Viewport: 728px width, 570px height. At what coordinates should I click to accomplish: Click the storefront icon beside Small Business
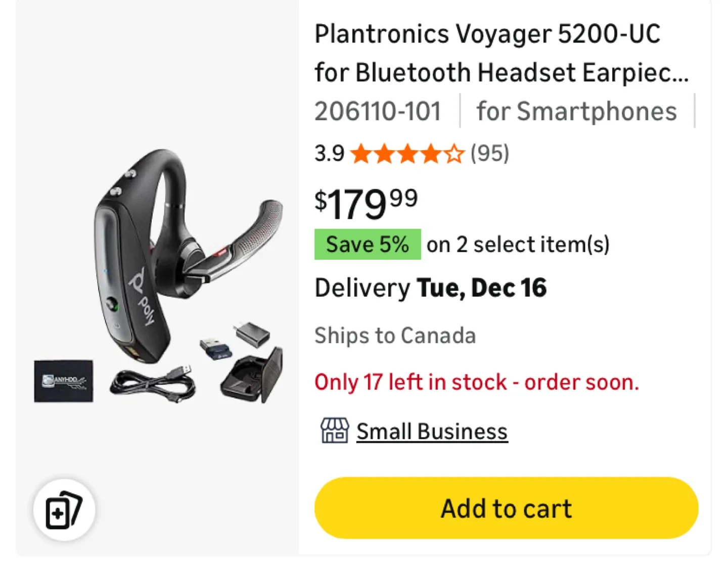point(335,431)
